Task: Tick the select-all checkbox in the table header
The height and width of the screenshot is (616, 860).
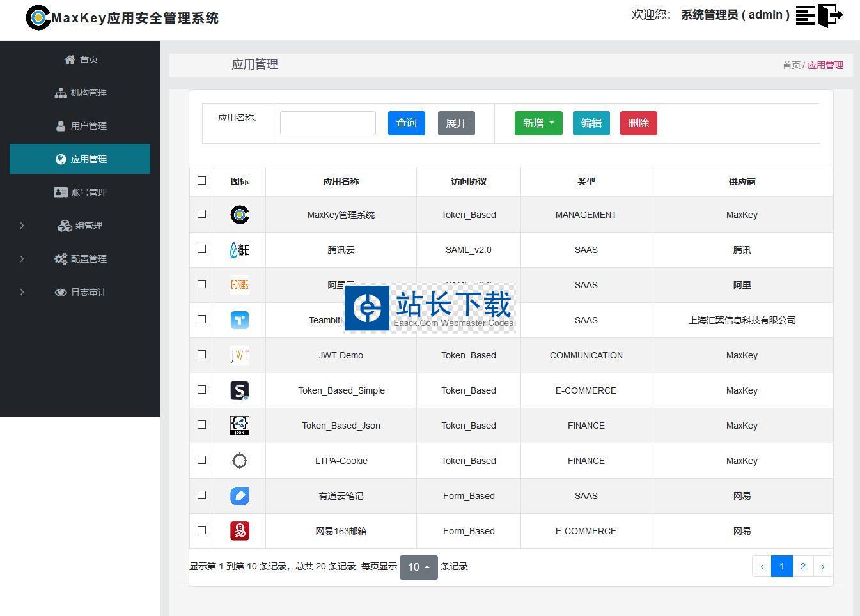Action: [x=201, y=181]
